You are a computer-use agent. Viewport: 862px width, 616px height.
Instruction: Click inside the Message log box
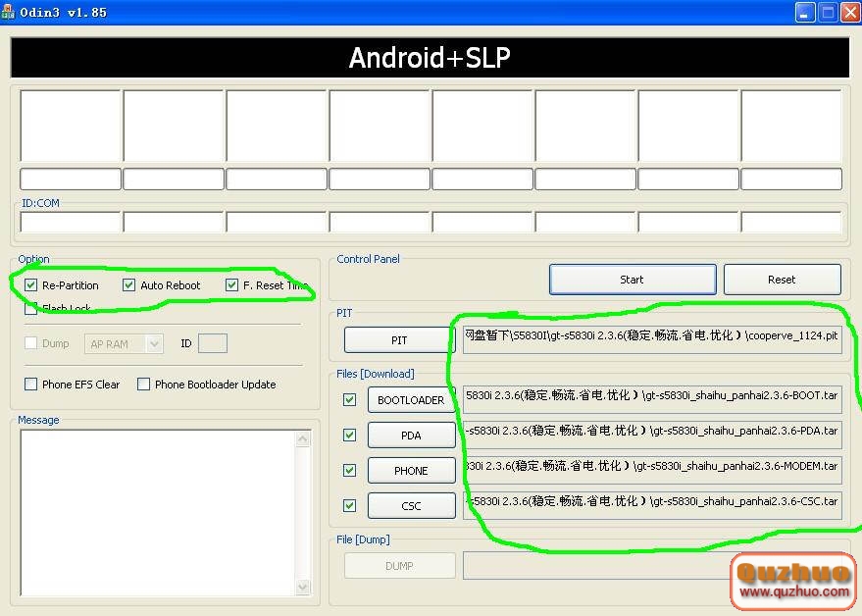click(158, 513)
